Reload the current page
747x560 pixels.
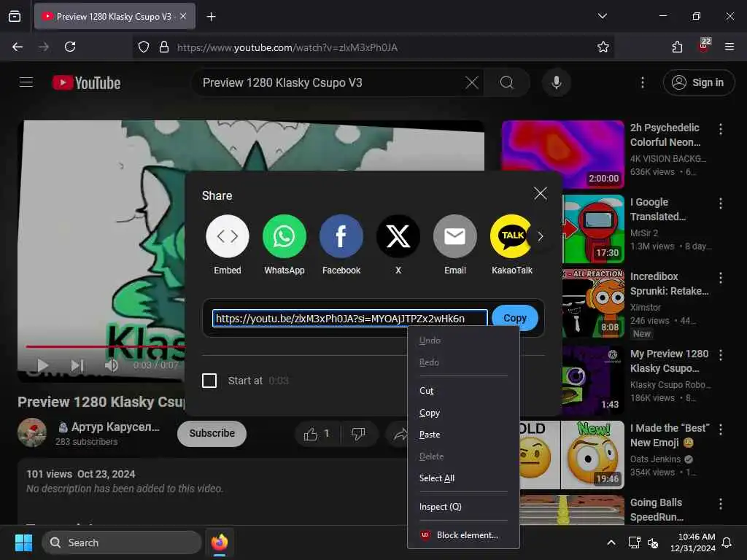pos(70,47)
